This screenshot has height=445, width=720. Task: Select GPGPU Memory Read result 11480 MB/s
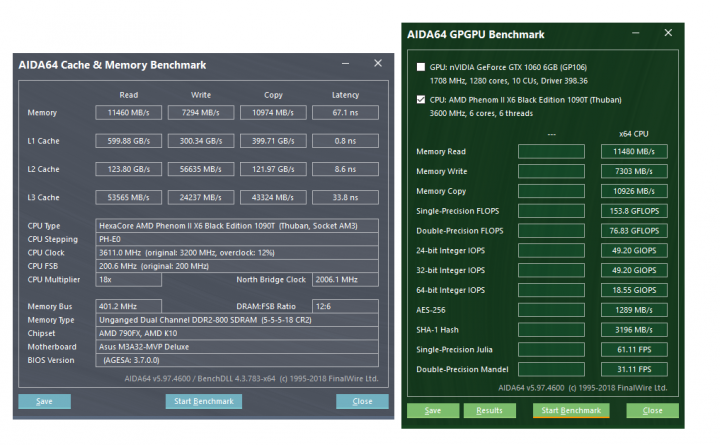[634, 152]
